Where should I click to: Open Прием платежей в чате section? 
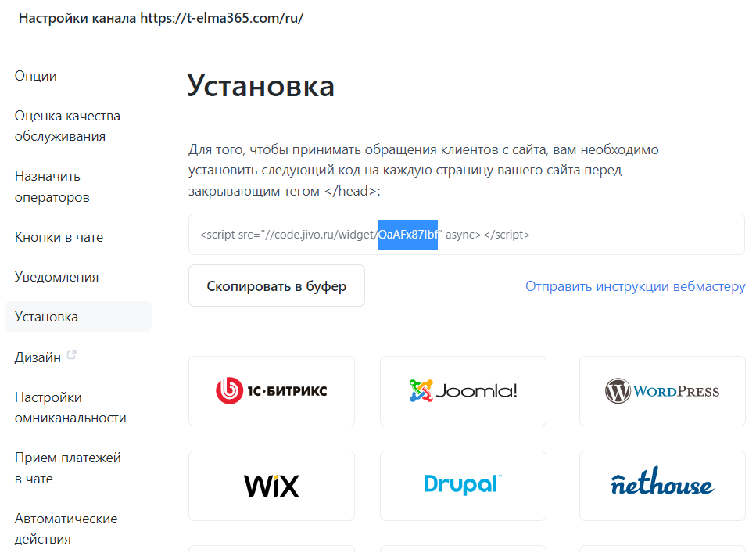pyautogui.click(x=67, y=468)
